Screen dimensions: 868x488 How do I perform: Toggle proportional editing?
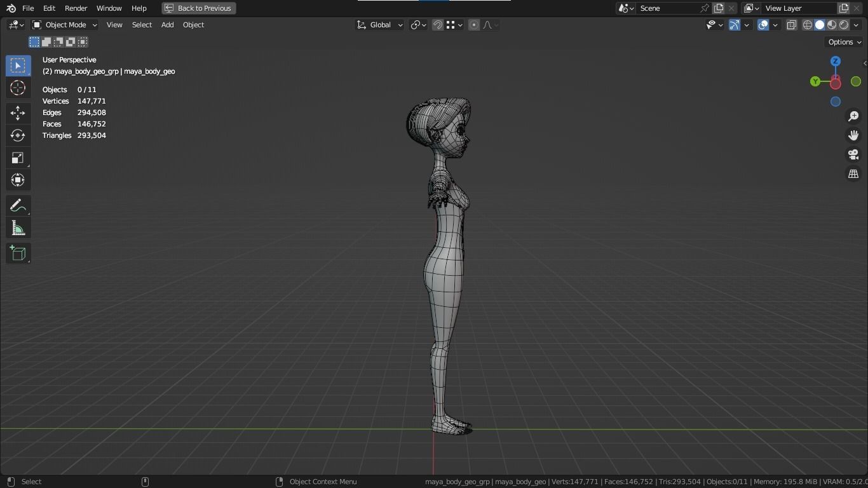point(474,25)
